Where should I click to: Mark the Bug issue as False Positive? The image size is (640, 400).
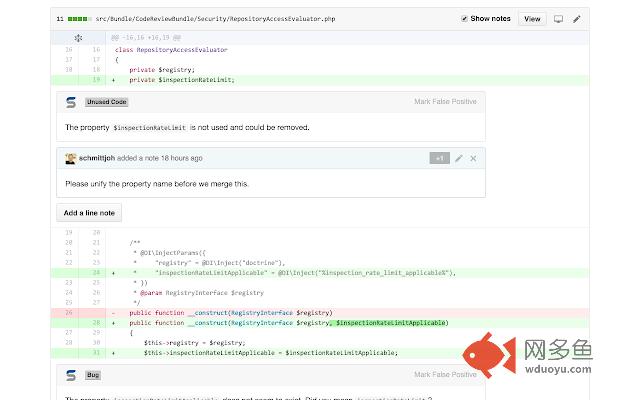click(x=445, y=375)
